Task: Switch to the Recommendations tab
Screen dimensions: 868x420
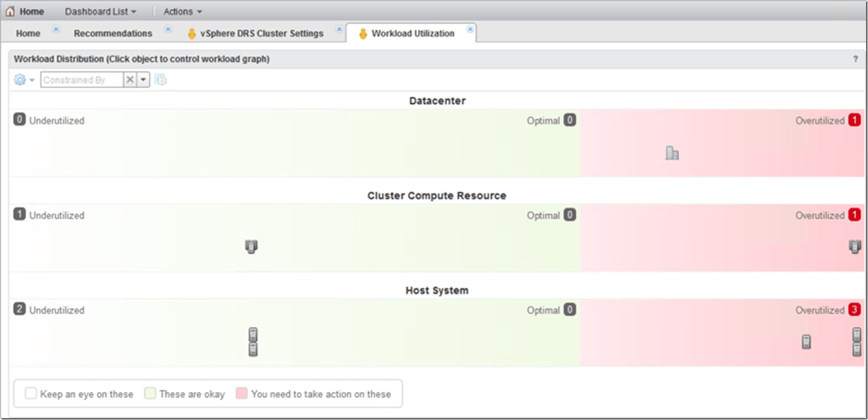Action: pos(113,33)
